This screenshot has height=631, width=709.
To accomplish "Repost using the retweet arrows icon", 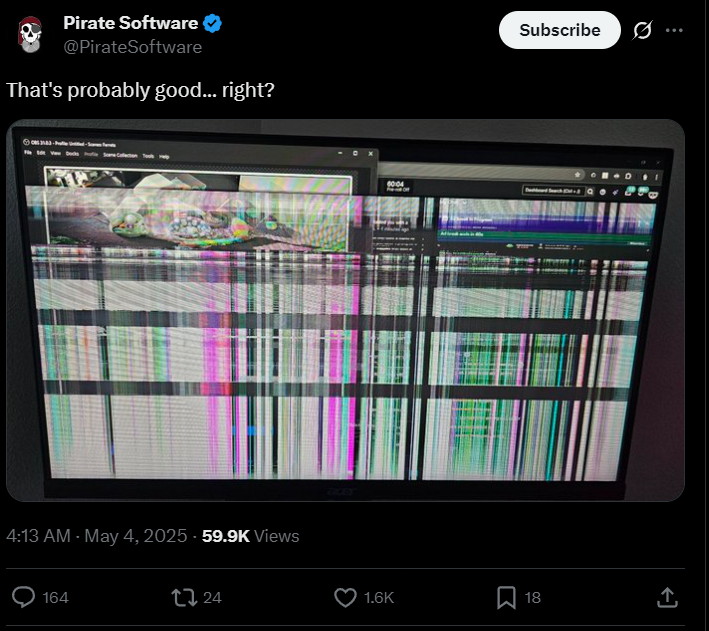I will [x=184, y=597].
